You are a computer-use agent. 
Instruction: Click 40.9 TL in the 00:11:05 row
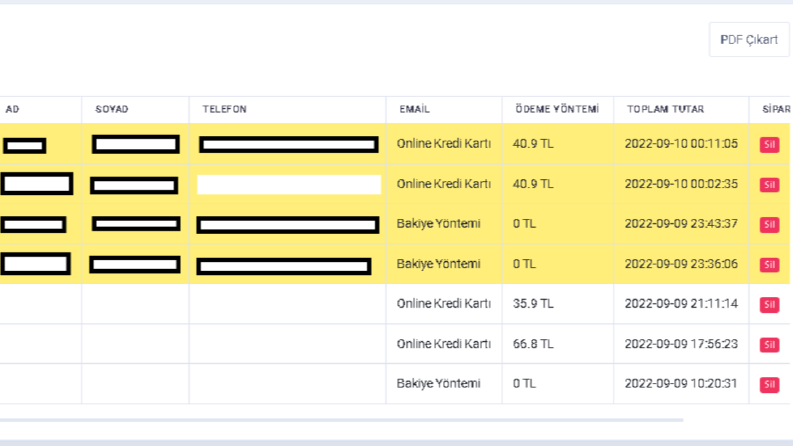click(533, 144)
